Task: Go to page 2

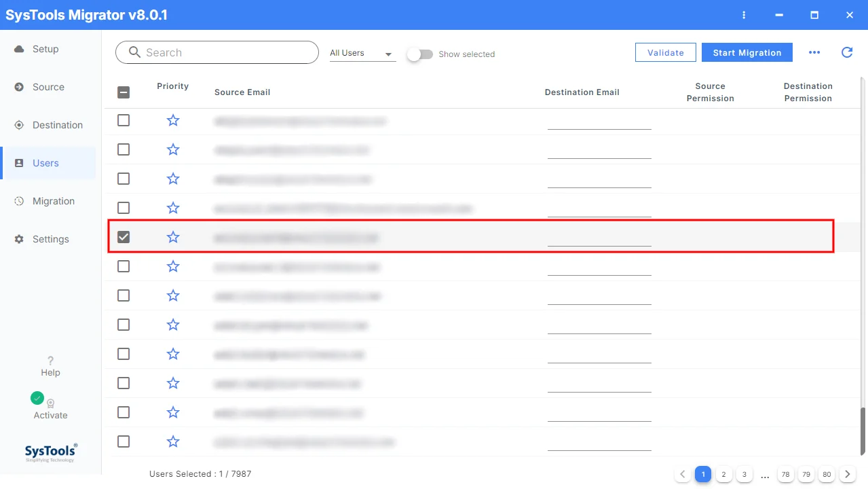Action: (724, 474)
